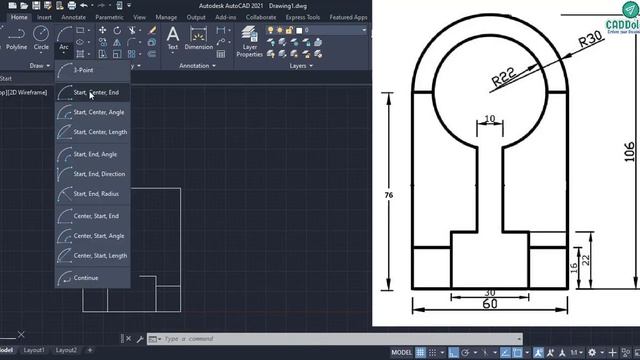Screen dimensions: 640x360
Task: Click the Plot printer icon
Action: pos(72,6)
